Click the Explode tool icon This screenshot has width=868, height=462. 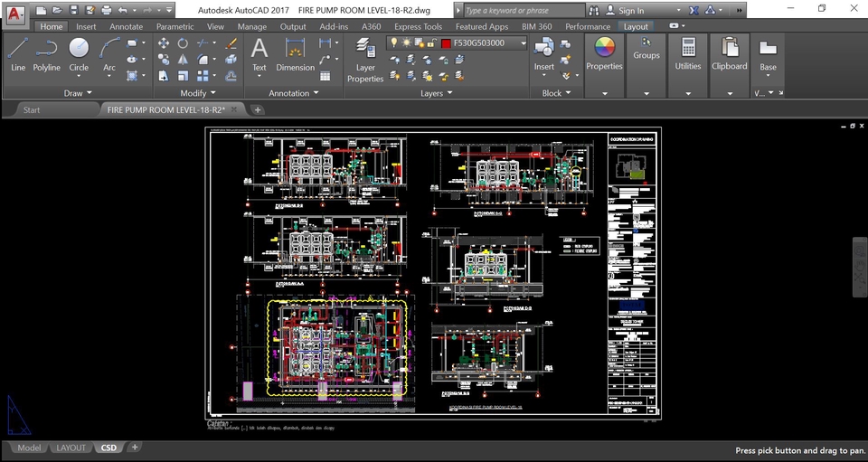tap(231, 59)
